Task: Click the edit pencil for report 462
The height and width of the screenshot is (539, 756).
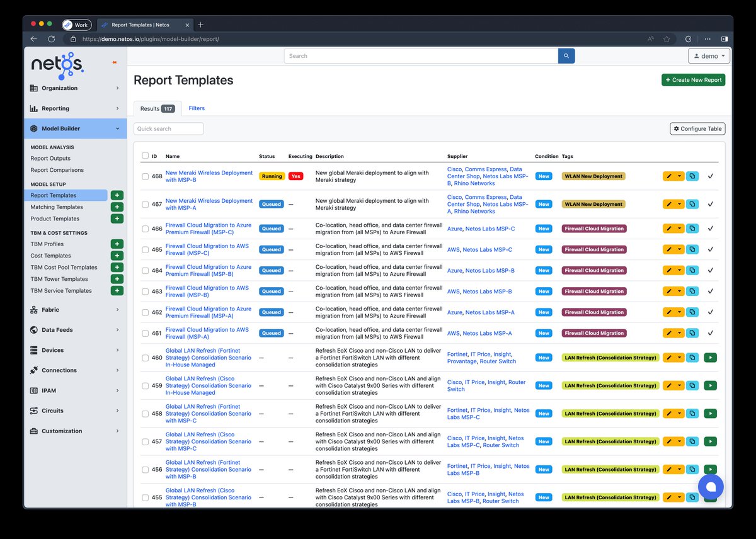Action: point(669,312)
